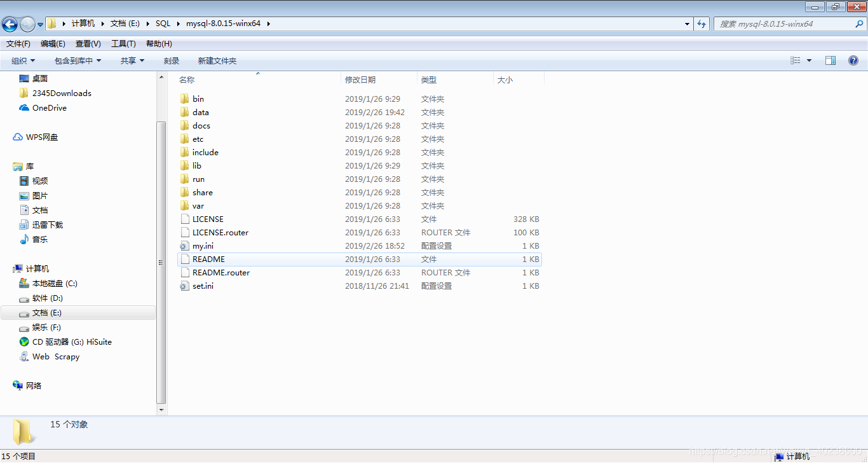868x463 pixels.
Task: Click the 文档 (E:) breadcrumb segment
Action: (x=125, y=24)
